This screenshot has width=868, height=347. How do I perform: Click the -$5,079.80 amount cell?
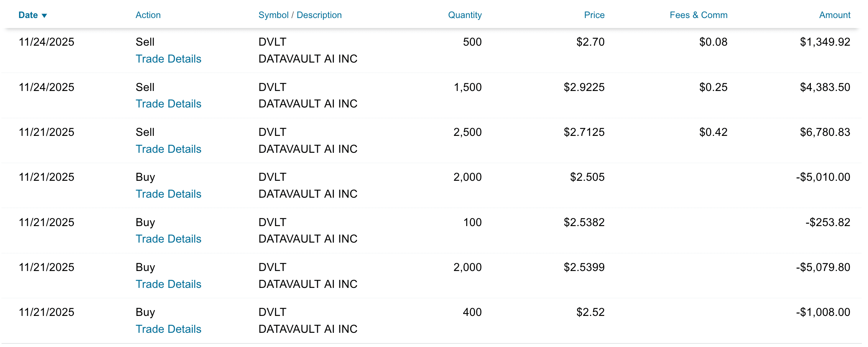tap(823, 268)
